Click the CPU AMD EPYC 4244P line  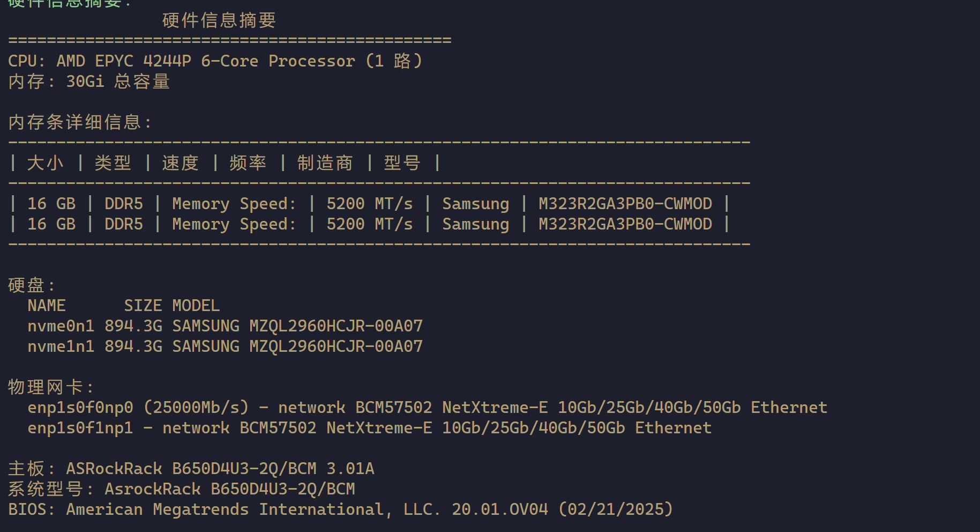click(215, 61)
